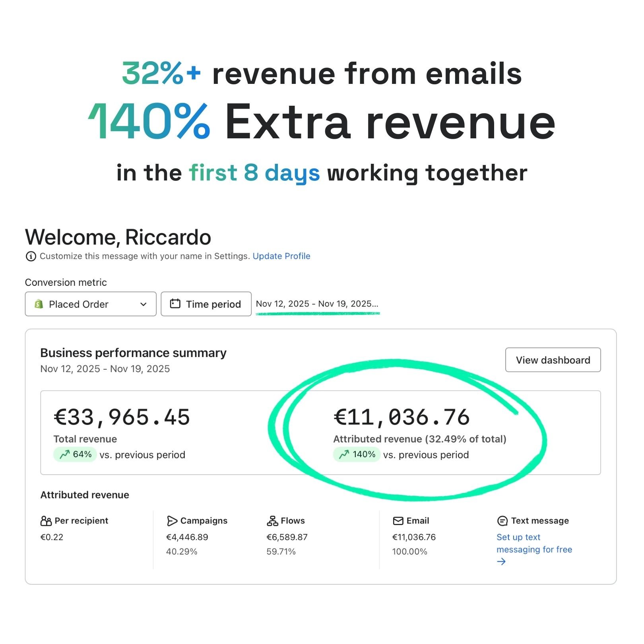
Task: Click the info icon next to customize message
Action: coord(31,256)
